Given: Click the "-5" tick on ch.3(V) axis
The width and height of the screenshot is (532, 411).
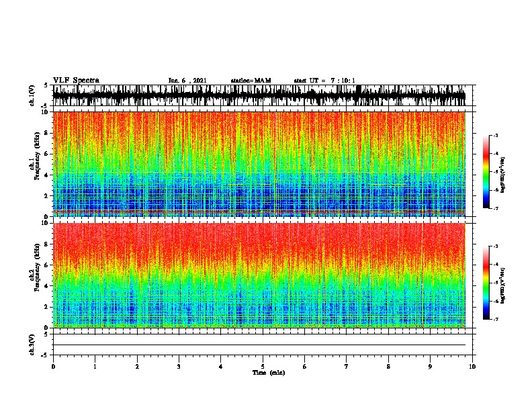Looking at the screenshot, I should tap(45, 355).
